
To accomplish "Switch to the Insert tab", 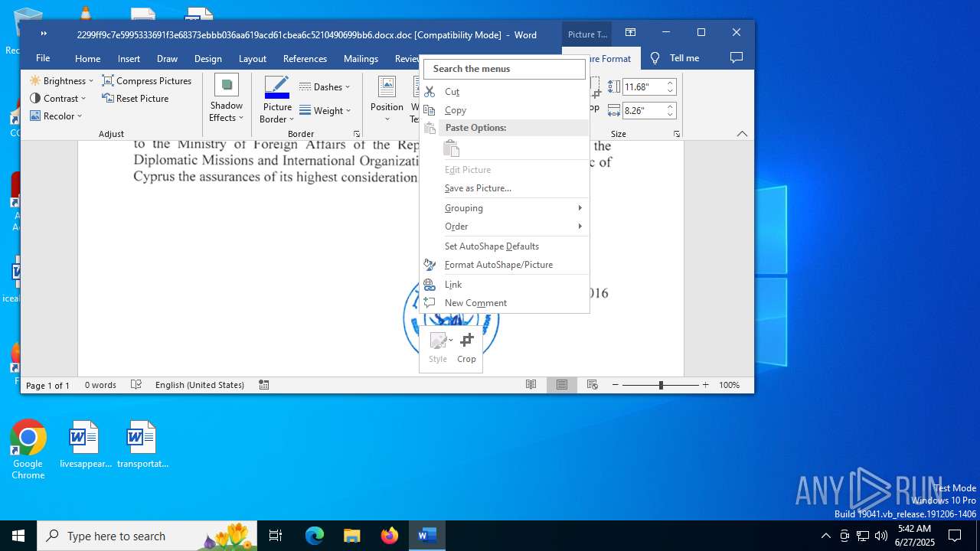I will click(129, 58).
